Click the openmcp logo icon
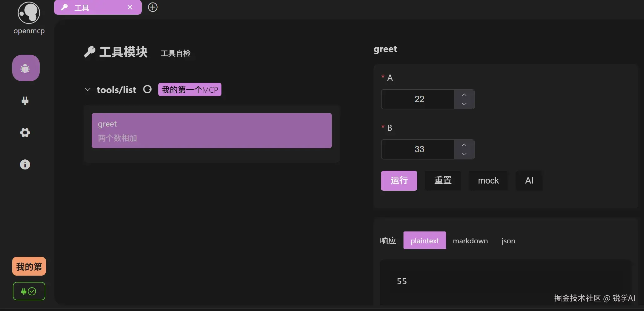 coord(29,13)
